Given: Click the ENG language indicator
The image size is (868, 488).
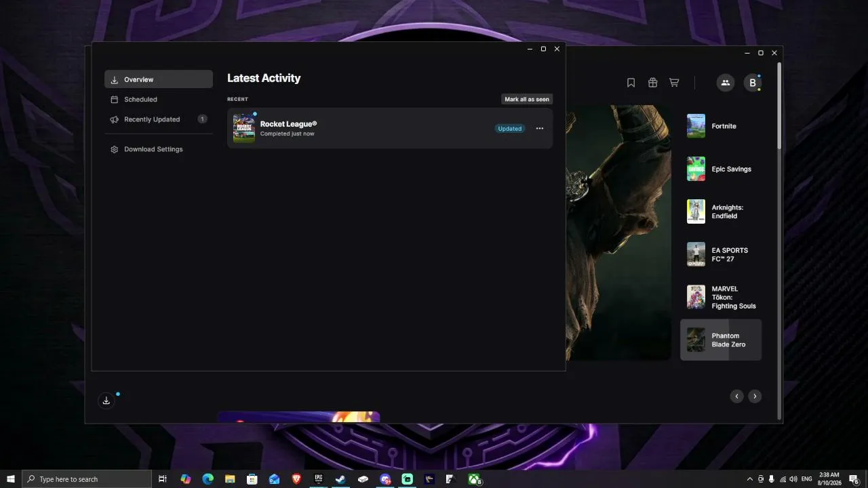Looking at the screenshot, I should (x=807, y=479).
